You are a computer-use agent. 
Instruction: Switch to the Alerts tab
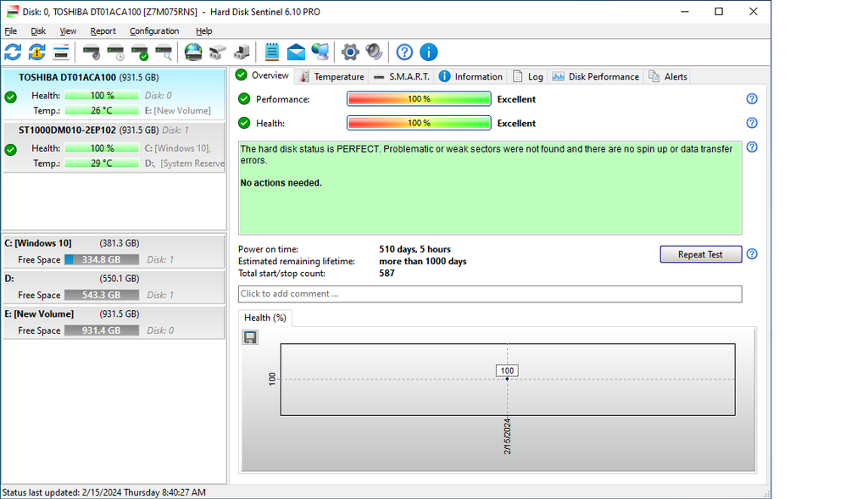coord(668,77)
